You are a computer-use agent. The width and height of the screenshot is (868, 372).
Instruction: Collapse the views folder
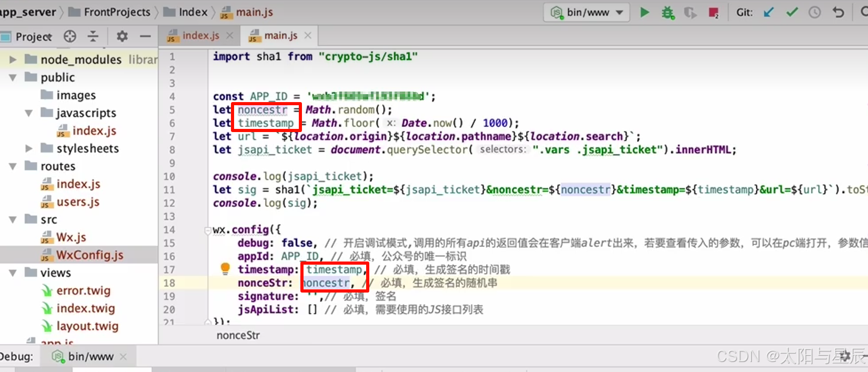(13, 273)
